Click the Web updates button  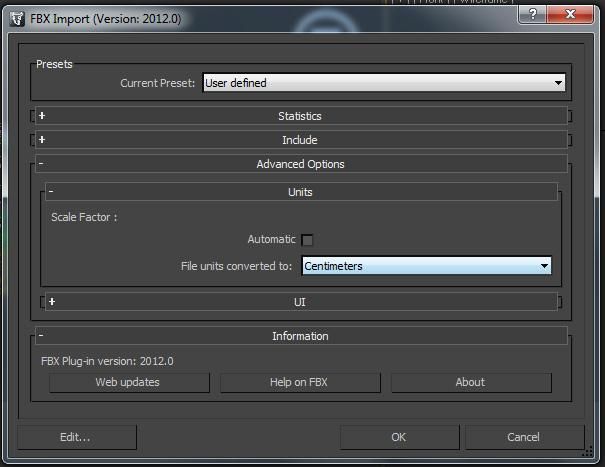point(129,382)
